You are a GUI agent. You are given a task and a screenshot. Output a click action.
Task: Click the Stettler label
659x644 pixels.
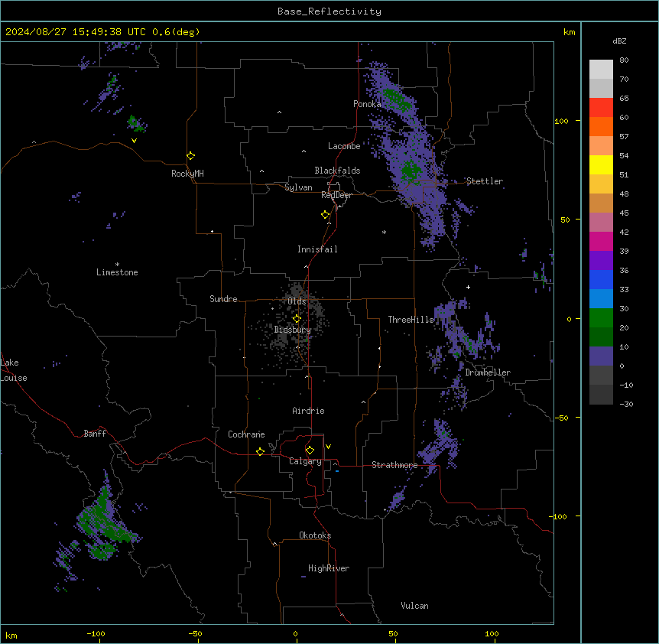(x=485, y=181)
